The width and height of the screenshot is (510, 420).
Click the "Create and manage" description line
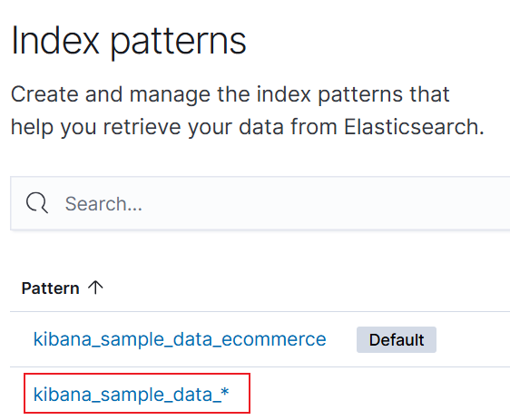click(x=230, y=94)
